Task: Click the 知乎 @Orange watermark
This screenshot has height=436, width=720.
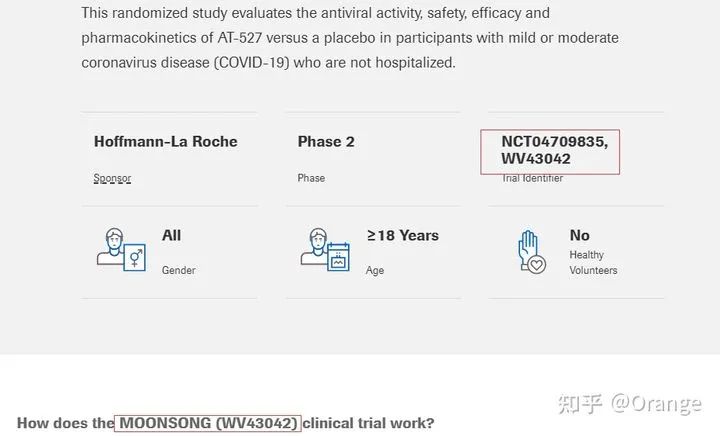Action: click(630, 404)
